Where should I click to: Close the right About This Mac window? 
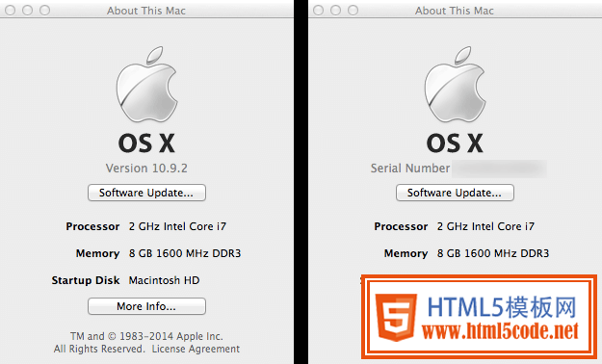click(x=318, y=11)
